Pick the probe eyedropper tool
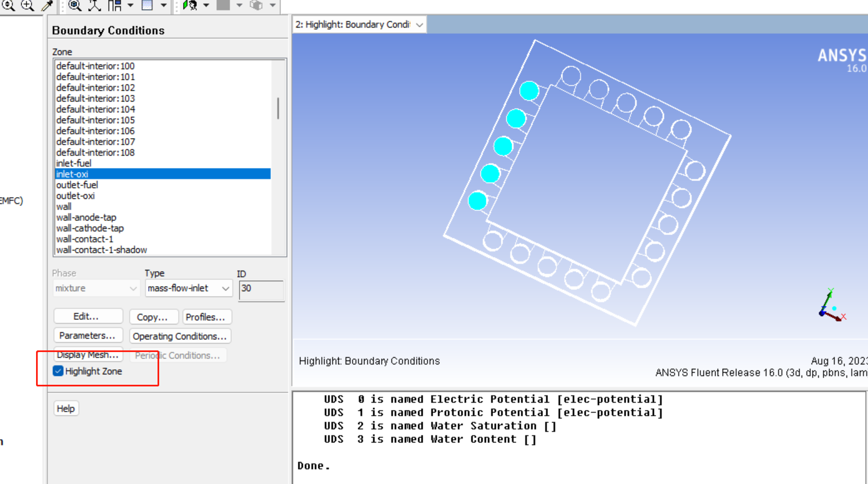 click(x=48, y=6)
